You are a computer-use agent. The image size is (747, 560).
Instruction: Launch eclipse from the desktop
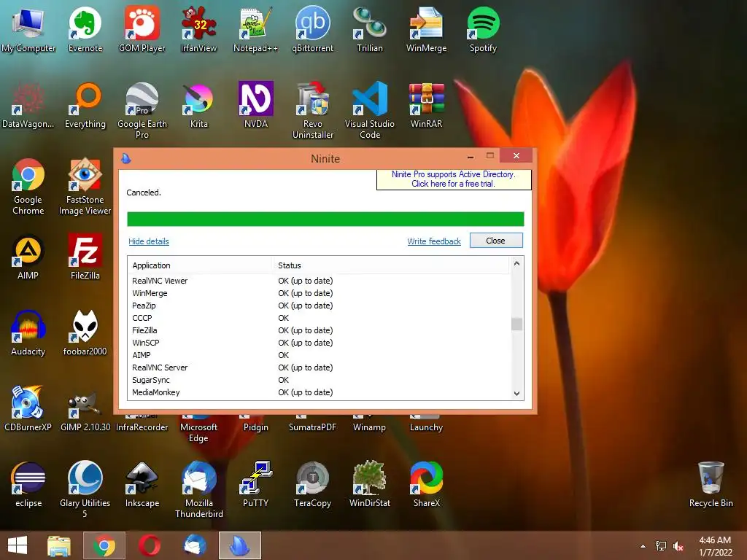[28, 484]
